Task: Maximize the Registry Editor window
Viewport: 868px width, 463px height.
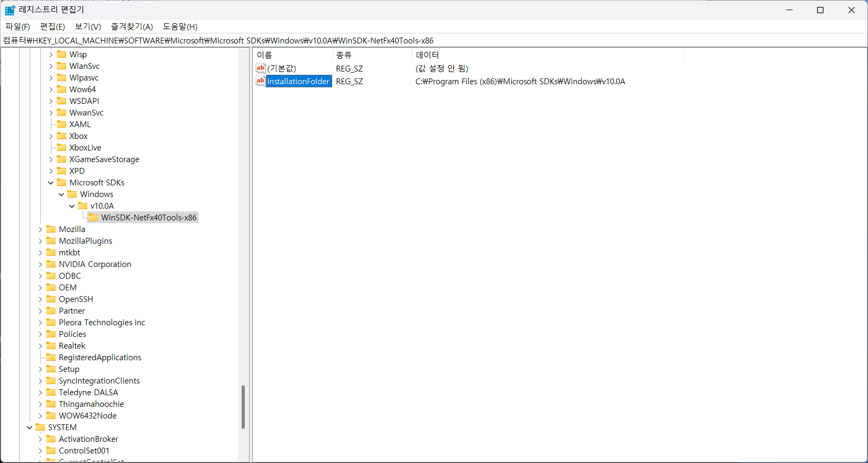Action: click(x=820, y=10)
